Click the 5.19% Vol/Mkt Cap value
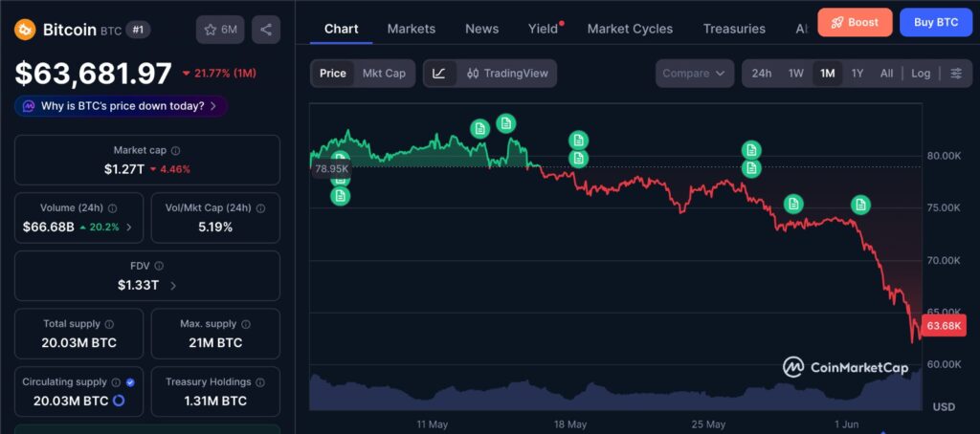The image size is (980, 434). pyautogui.click(x=215, y=228)
